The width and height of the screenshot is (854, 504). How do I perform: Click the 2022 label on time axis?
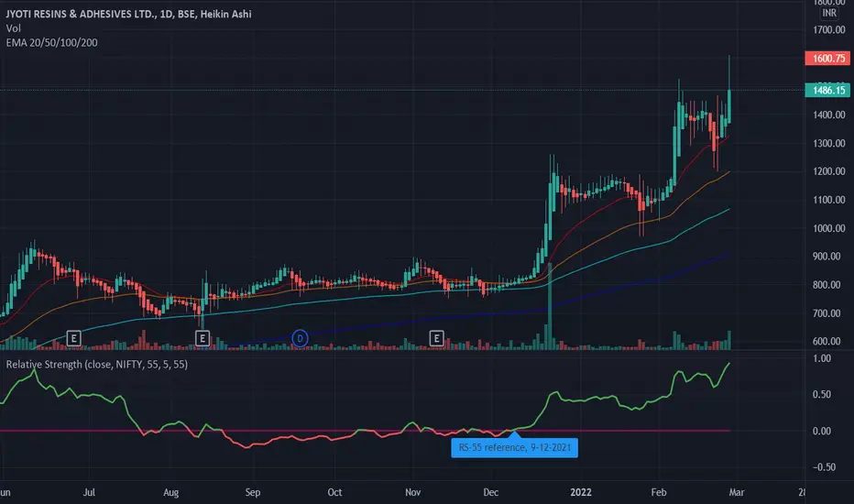click(x=581, y=492)
